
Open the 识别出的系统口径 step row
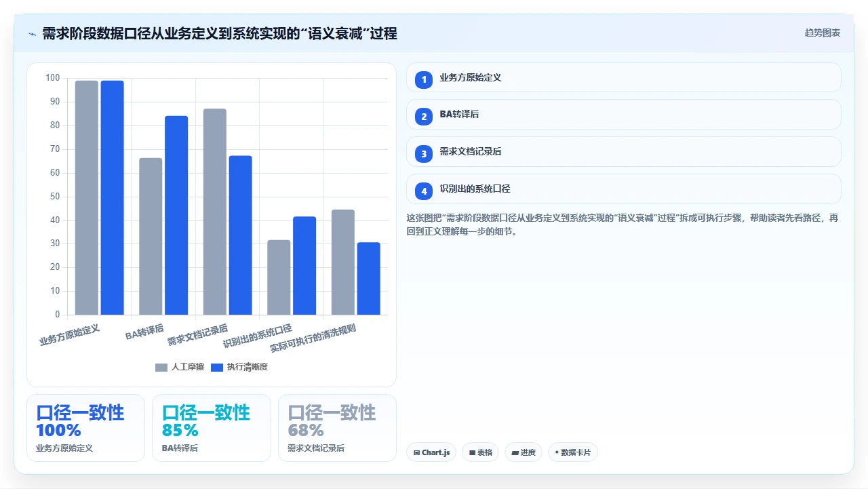pyautogui.click(x=624, y=189)
